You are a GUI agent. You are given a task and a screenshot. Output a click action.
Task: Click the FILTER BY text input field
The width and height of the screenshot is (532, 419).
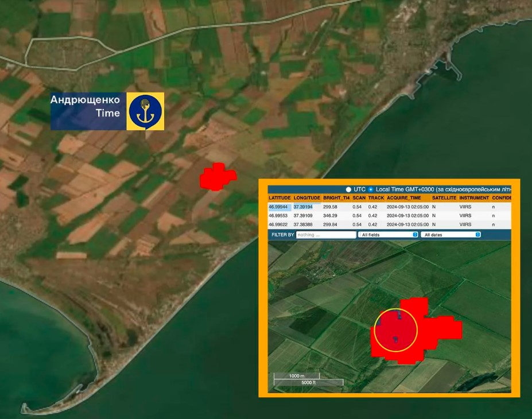click(x=326, y=235)
